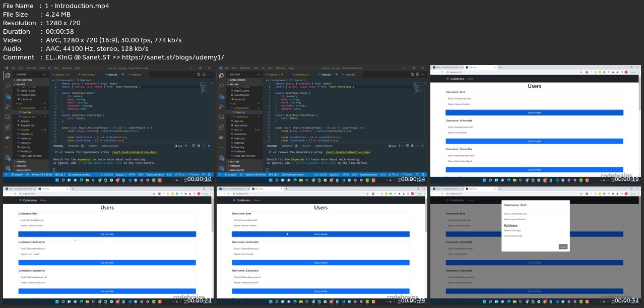The height and width of the screenshot is (308, 644).
Task: Open Run and Debug icon in 00:00:10 frame
Action: pos(8,106)
